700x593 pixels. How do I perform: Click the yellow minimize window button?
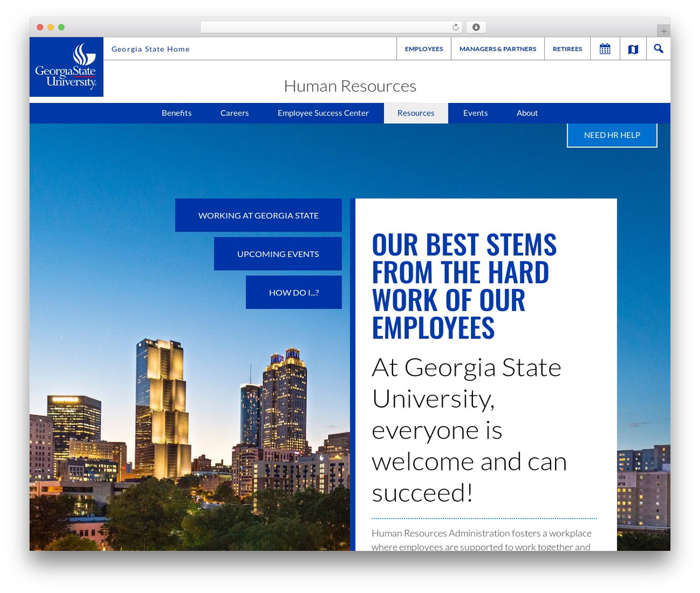[51, 27]
